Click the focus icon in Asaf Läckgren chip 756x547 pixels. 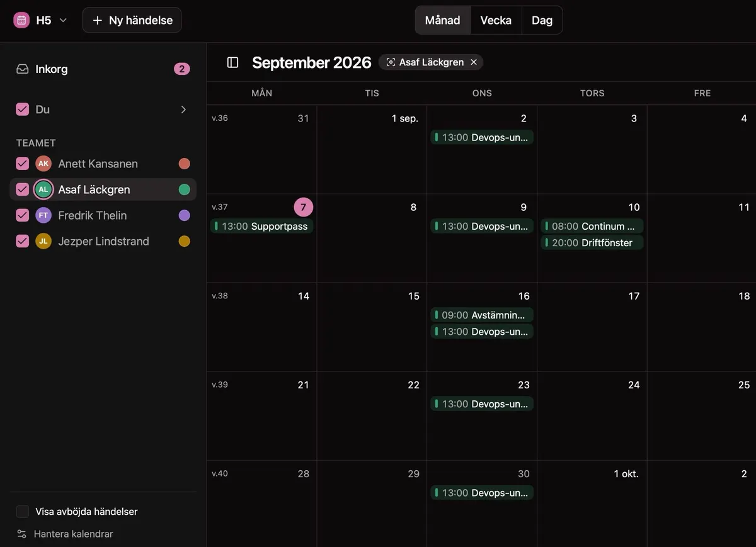coord(391,62)
